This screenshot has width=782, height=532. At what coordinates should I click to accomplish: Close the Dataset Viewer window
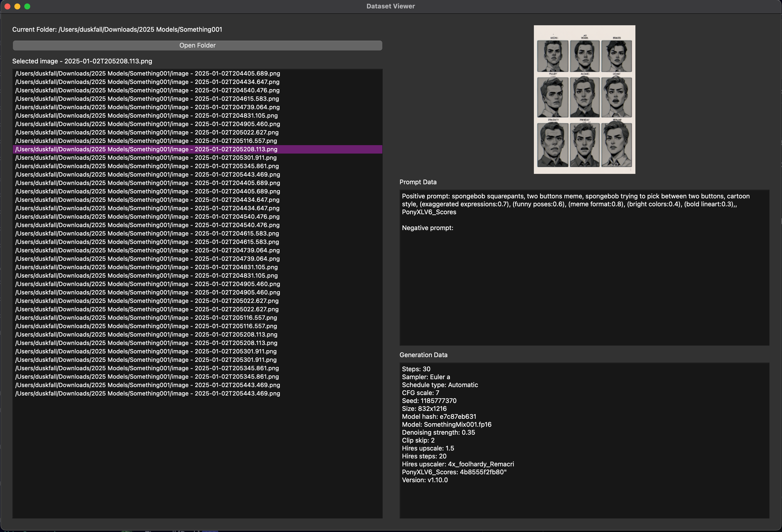pyautogui.click(x=7, y=6)
